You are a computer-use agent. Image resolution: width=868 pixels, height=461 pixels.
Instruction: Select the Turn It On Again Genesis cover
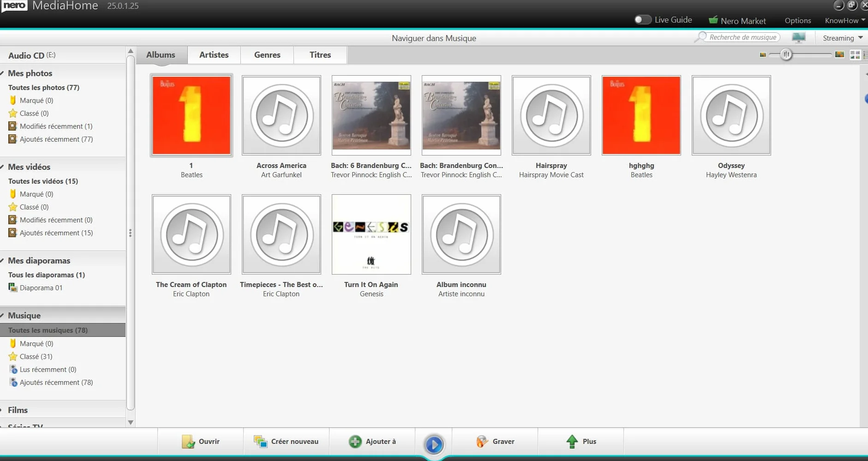pos(371,234)
